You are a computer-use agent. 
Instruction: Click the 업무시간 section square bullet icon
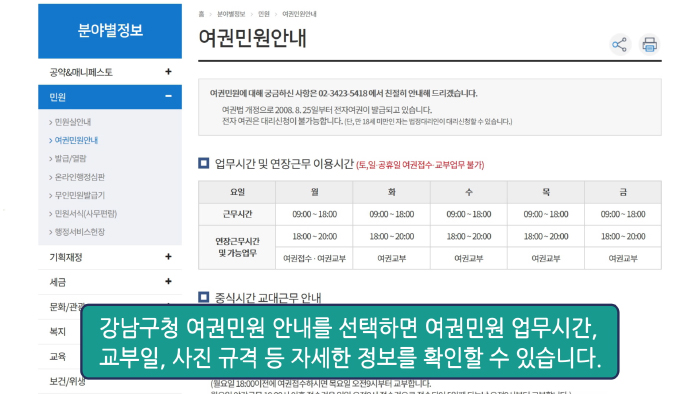(x=204, y=163)
